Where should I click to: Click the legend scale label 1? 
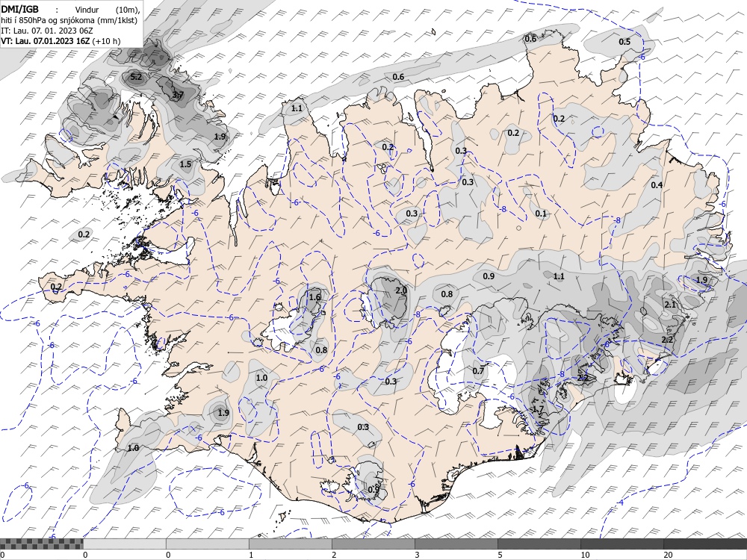pos(251,555)
